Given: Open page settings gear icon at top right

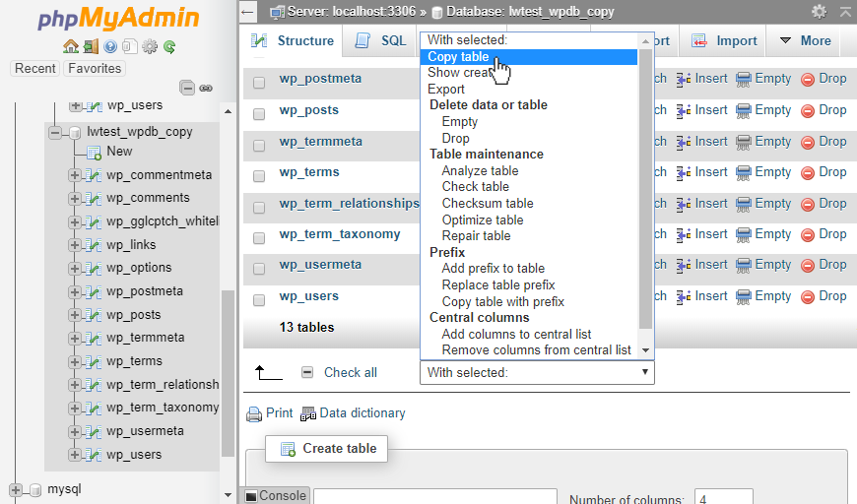Looking at the screenshot, I should coord(819,12).
